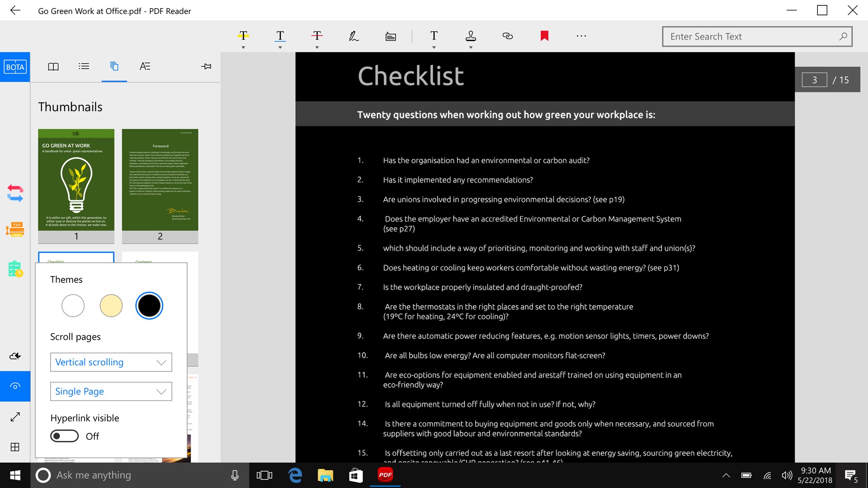868x488 pixels.
Task: Turn on the Hyperlink visible toggle
Action: tap(64, 436)
